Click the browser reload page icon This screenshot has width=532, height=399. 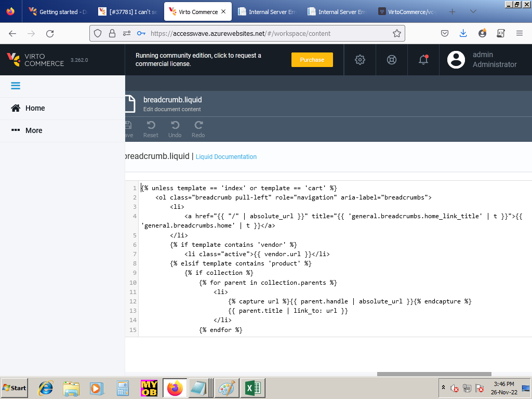tap(50, 33)
